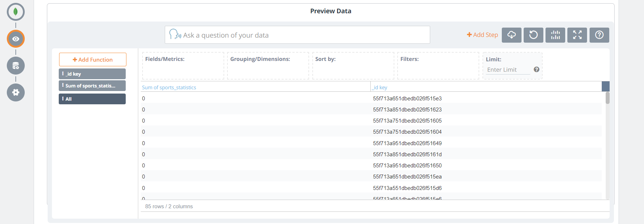This screenshot has height=224, width=644.
Task: Click the _id key column header
Action: [380, 87]
